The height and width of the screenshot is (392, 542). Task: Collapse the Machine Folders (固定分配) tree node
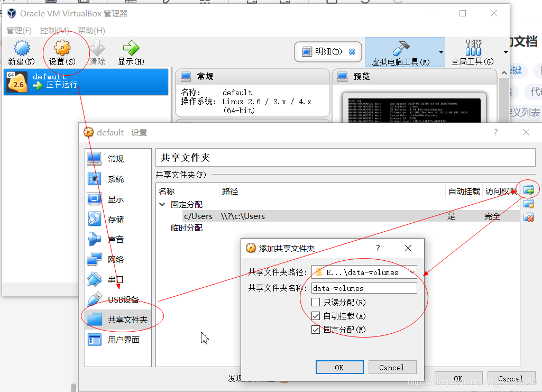pyautogui.click(x=162, y=204)
